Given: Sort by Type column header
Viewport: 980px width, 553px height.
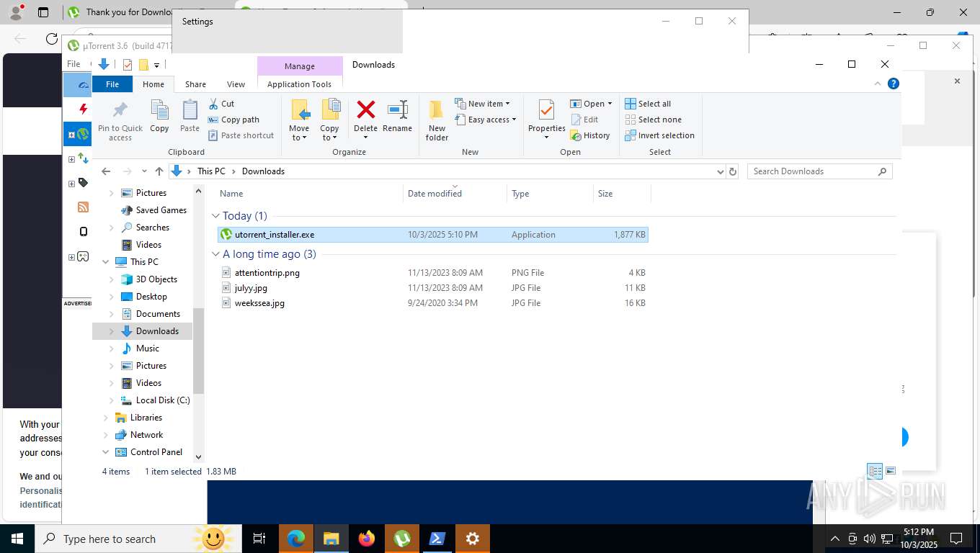Looking at the screenshot, I should coord(550,194).
